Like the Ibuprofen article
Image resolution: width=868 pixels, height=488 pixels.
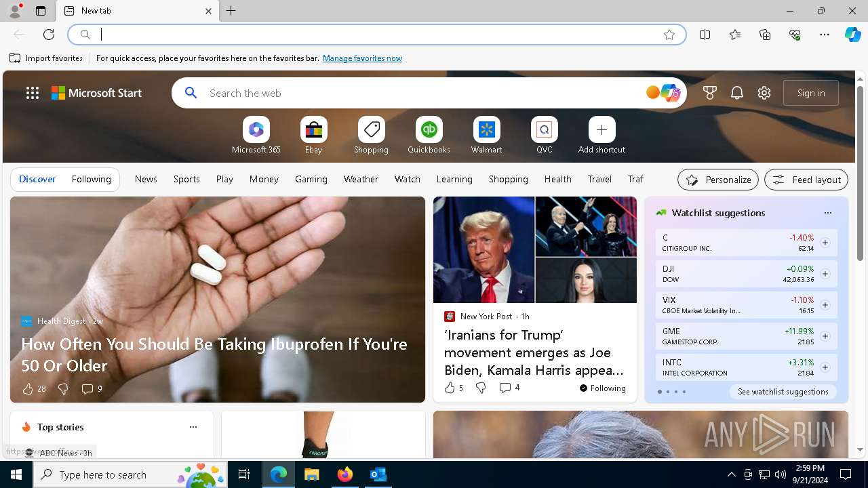[x=34, y=388]
